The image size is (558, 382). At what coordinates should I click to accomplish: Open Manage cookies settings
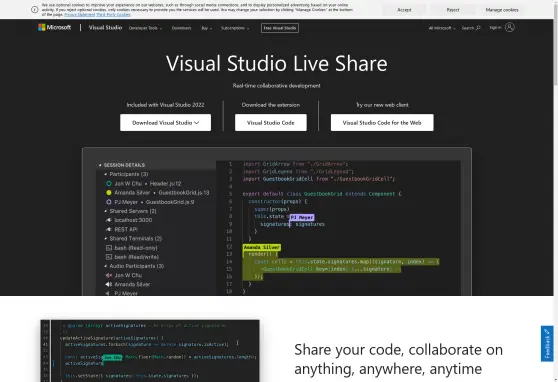pyautogui.click(x=502, y=10)
